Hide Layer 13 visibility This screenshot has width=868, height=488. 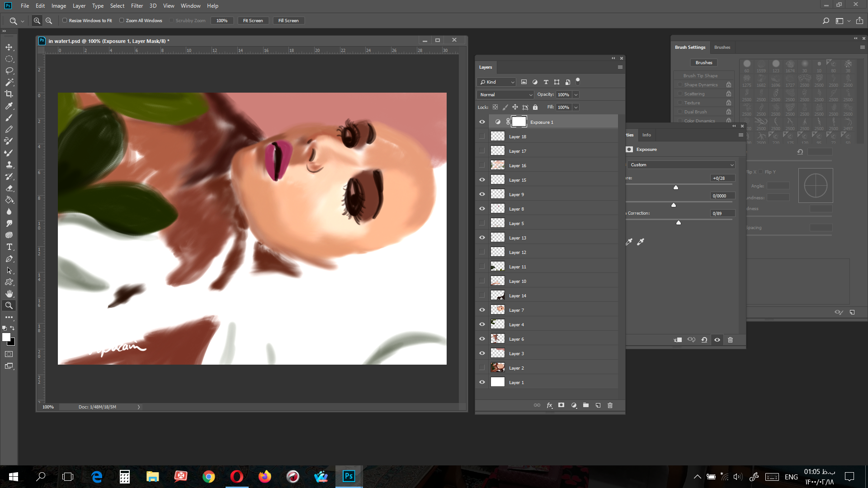click(482, 238)
